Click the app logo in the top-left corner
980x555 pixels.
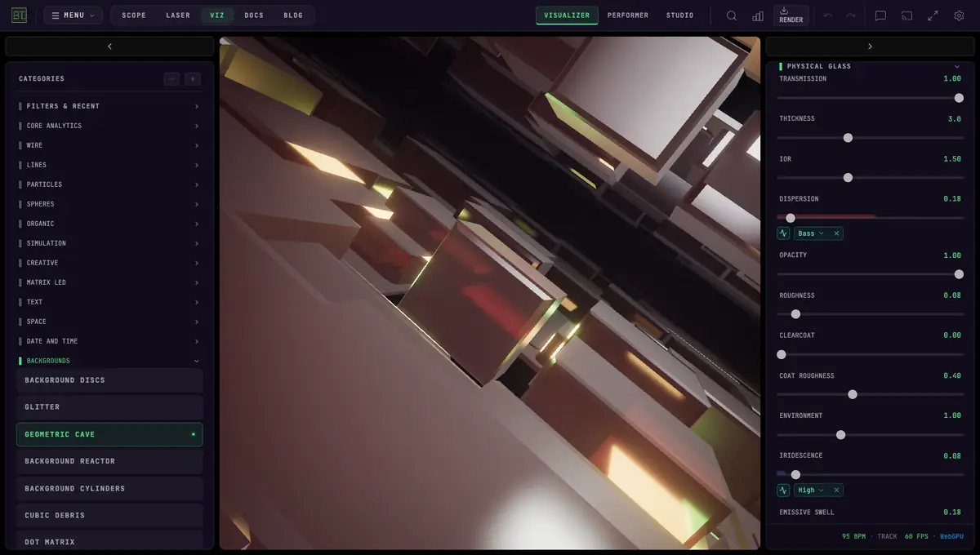point(19,16)
